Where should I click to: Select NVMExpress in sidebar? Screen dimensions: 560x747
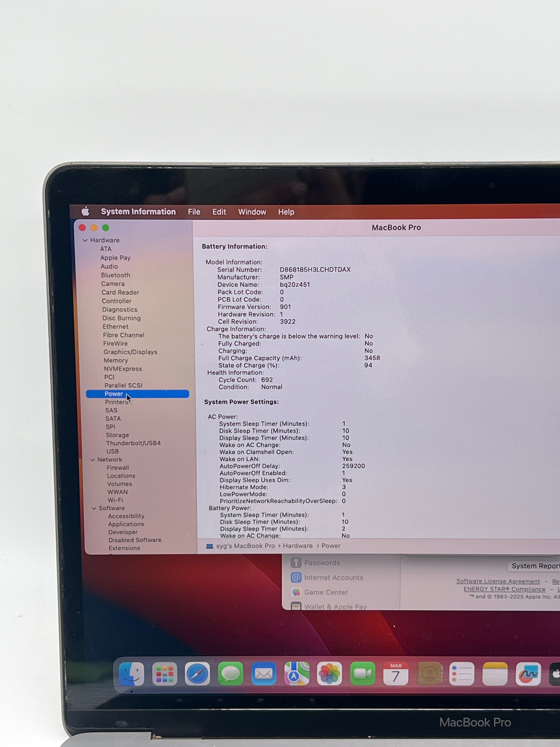pyautogui.click(x=123, y=369)
